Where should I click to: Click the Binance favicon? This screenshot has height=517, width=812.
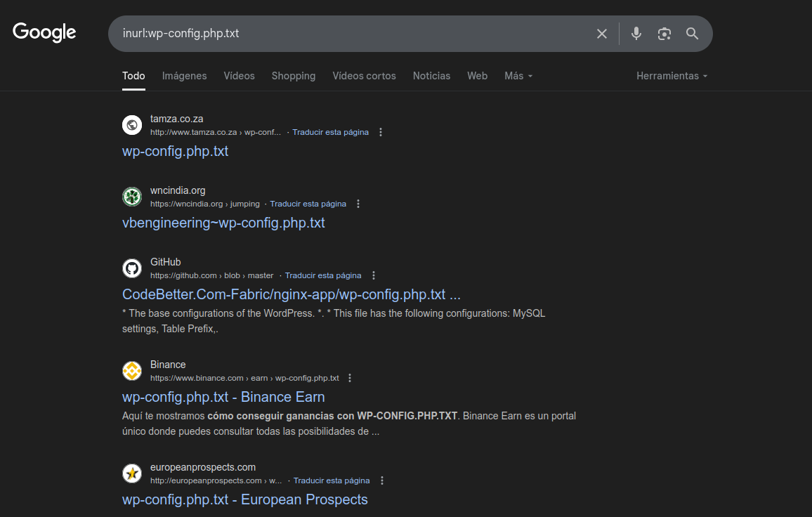[132, 370]
